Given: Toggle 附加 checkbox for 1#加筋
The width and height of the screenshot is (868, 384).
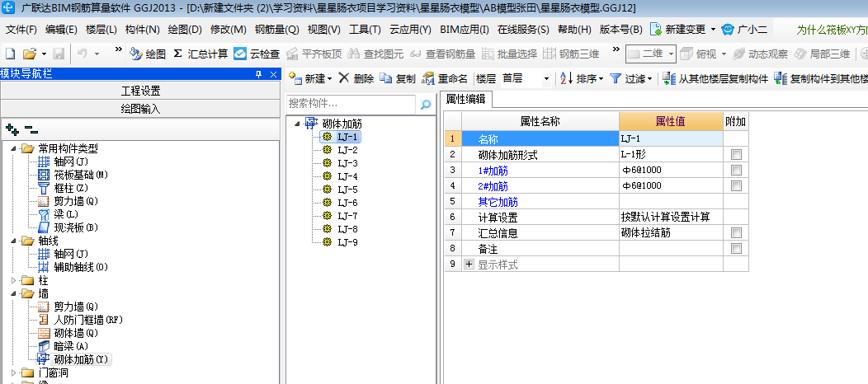Looking at the screenshot, I should (736, 171).
